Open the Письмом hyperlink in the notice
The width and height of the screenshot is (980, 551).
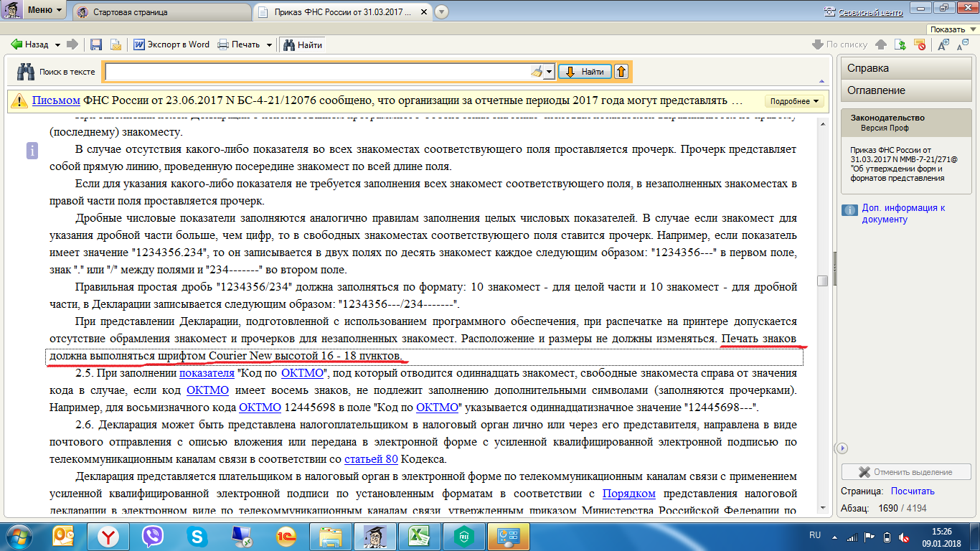pos(56,100)
